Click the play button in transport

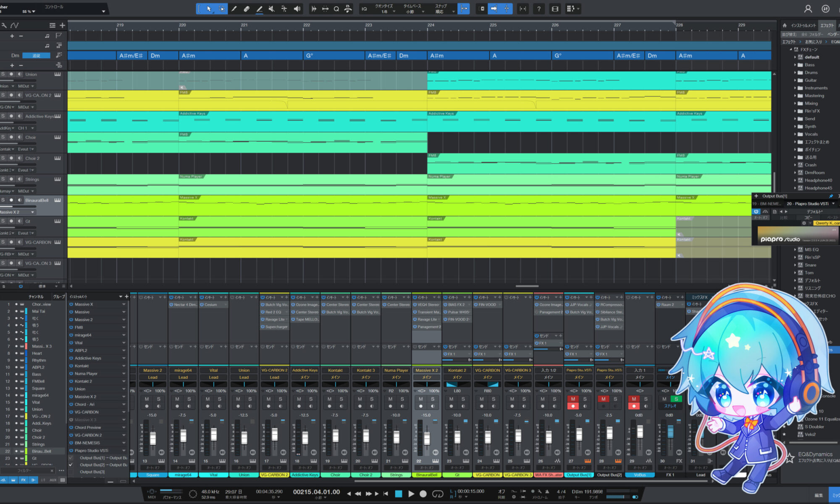(411, 493)
